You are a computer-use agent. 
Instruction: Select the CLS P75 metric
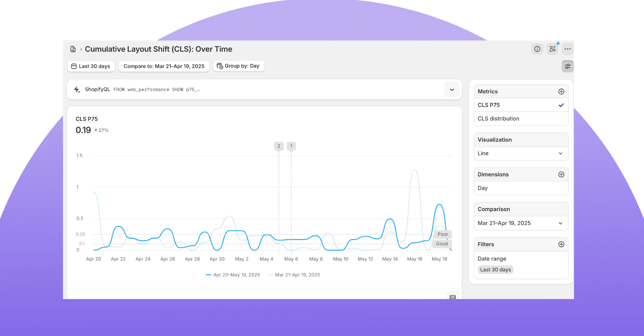click(521, 105)
